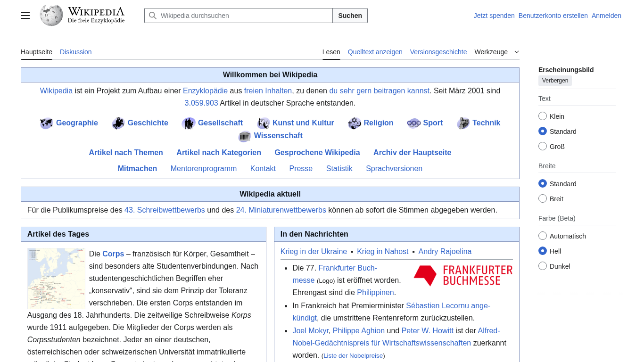The height and width of the screenshot is (362, 644).
Task: Click the Technik machinery icon
Action: tap(463, 123)
